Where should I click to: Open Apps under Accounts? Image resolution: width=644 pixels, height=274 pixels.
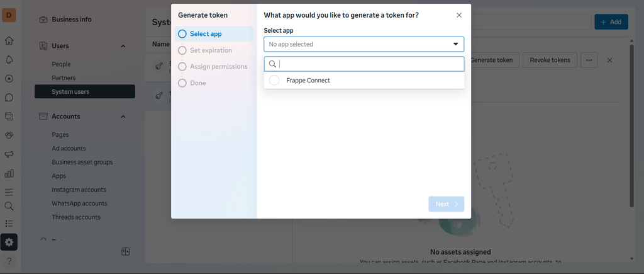pos(58,176)
